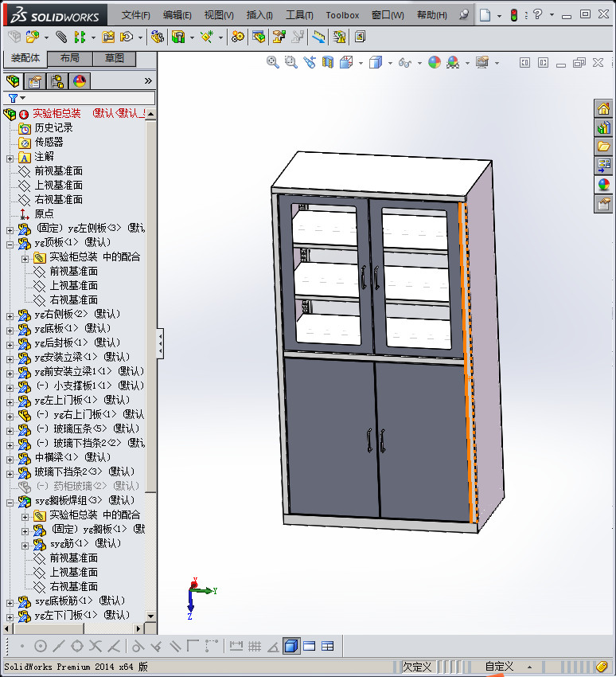The image size is (616, 677).
Task: Select the 中横梁<1> component
Action: [72, 457]
